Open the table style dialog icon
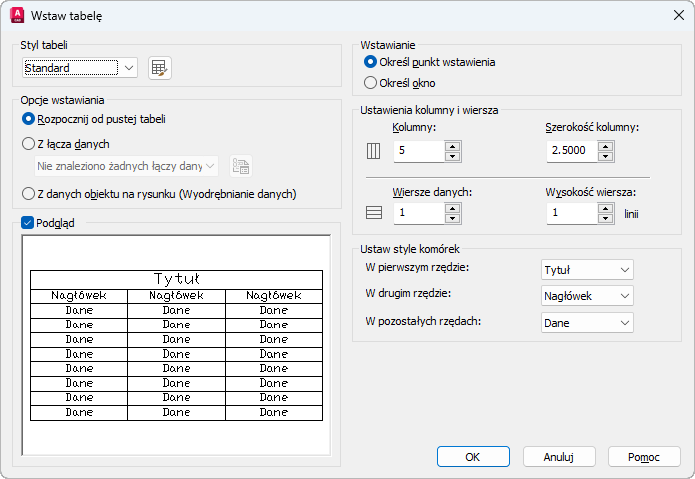The height and width of the screenshot is (479, 695). point(160,68)
